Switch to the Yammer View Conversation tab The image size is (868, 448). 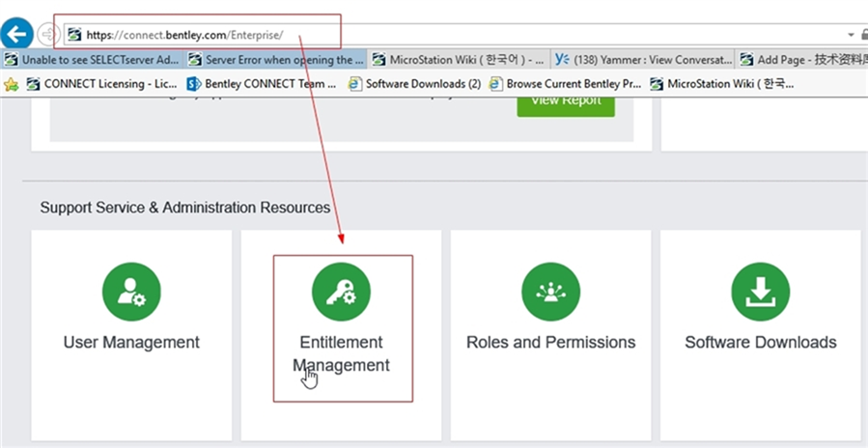tap(643, 60)
